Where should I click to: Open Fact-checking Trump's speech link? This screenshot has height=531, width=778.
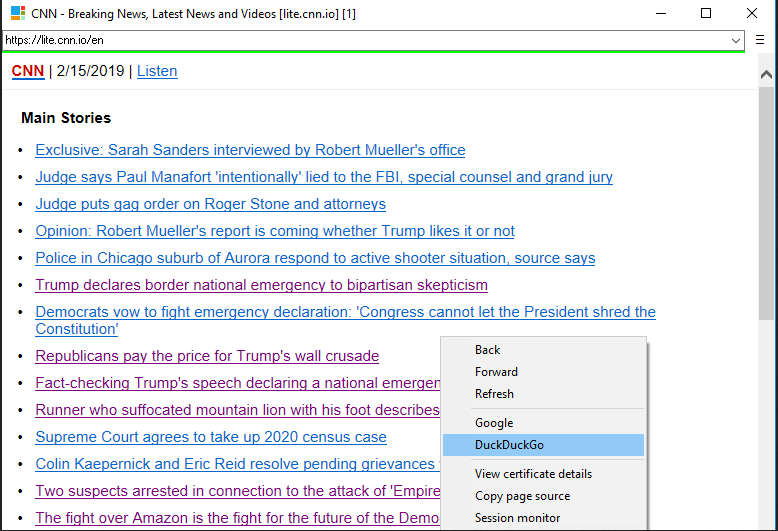(238, 383)
